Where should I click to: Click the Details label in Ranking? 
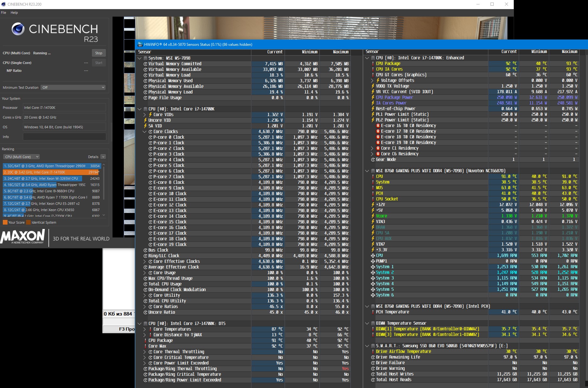[93, 157]
